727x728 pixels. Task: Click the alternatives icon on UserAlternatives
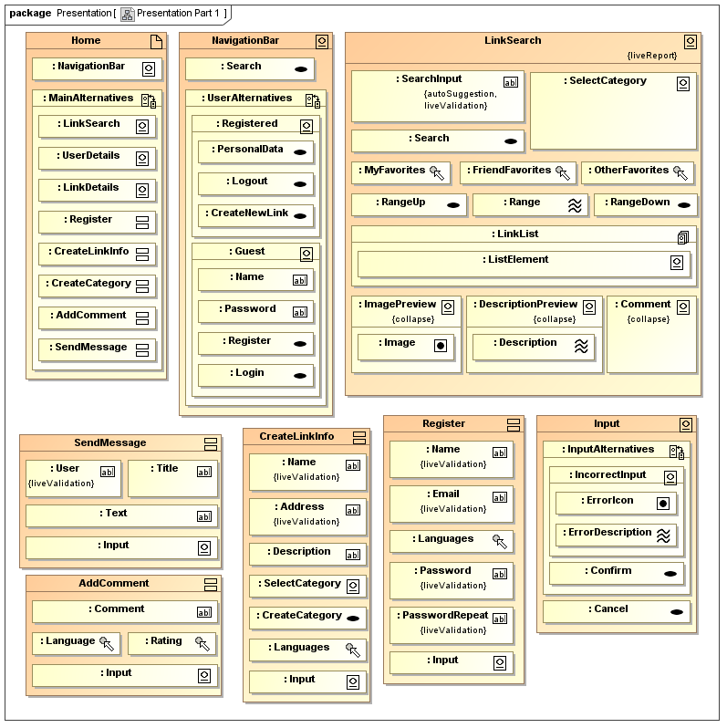click(x=313, y=100)
